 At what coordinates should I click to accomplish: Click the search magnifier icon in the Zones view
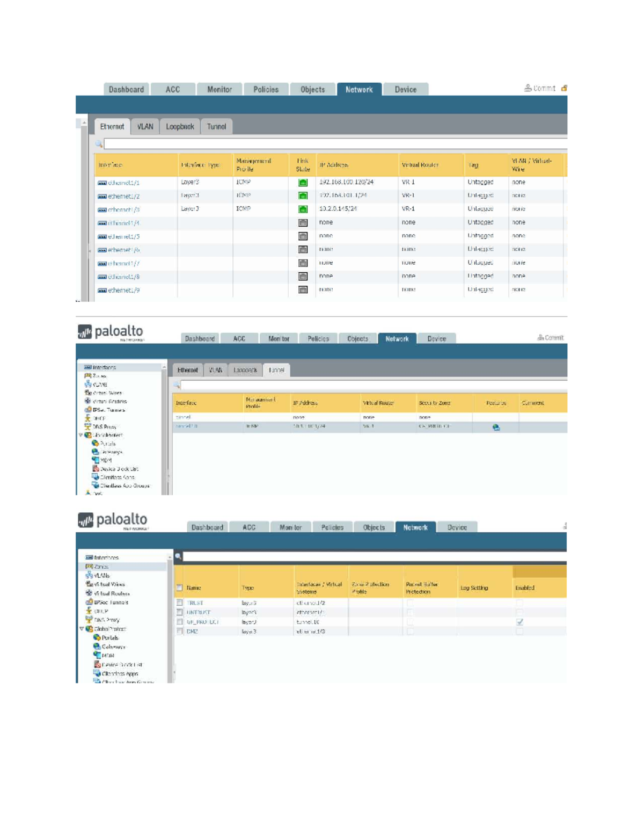178,556
